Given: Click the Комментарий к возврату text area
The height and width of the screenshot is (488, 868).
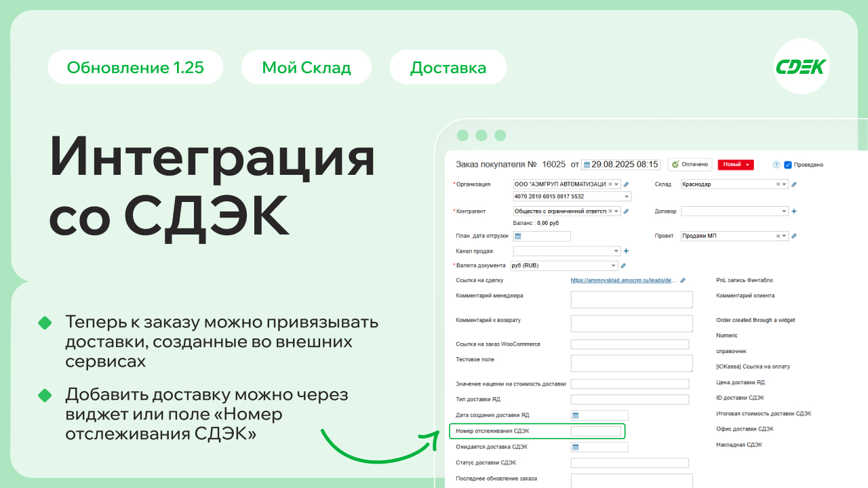Looking at the screenshot, I should tap(632, 323).
